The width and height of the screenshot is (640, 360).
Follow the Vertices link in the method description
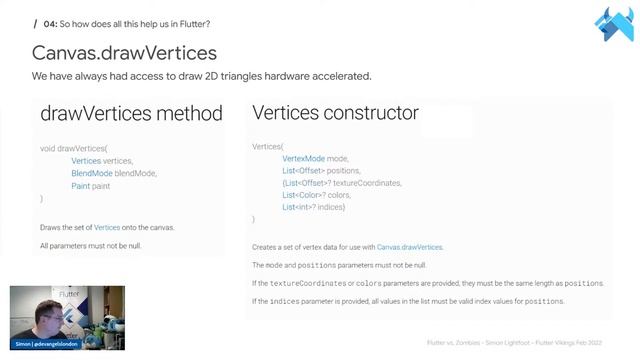pos(107,227)
